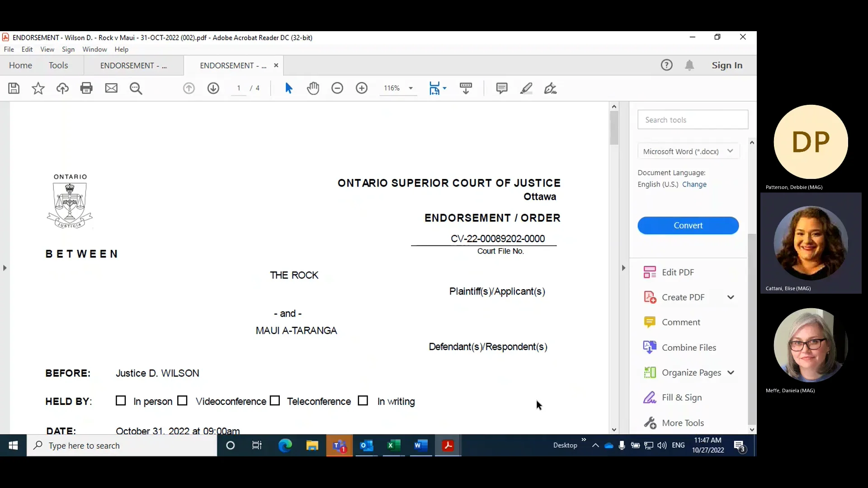Open fit page tool dropdown arrow
The width and height of the screenshot is (868, 488).
coord(444,88)
